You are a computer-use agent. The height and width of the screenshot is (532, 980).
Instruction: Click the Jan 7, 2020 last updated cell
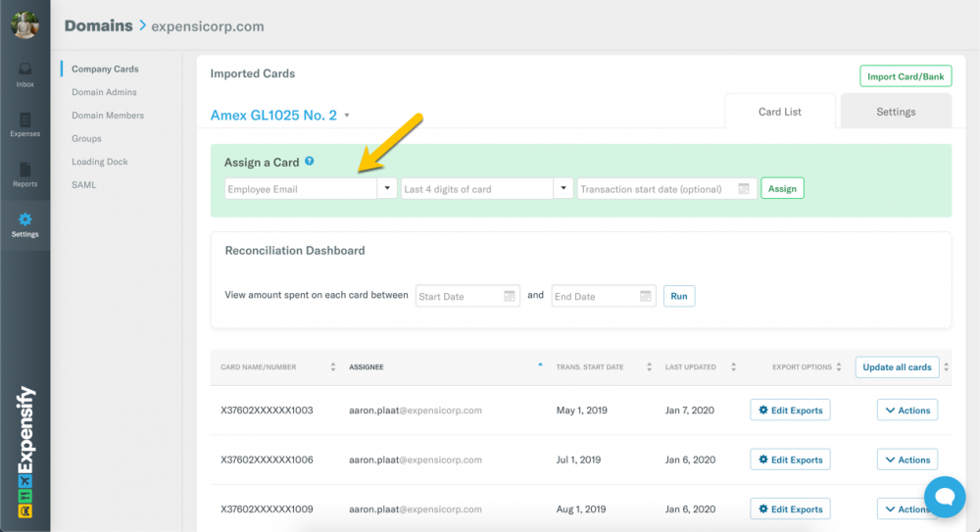[x=689, y=411]
